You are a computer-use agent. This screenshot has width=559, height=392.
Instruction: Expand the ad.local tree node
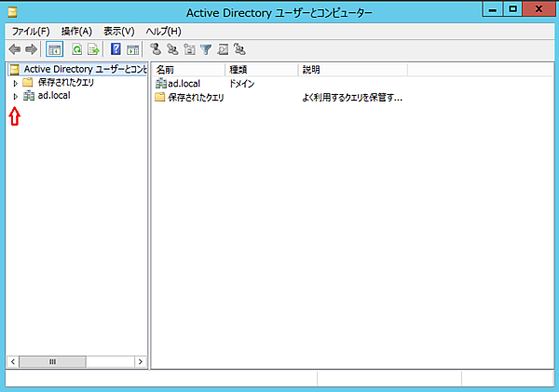[15, 96]
